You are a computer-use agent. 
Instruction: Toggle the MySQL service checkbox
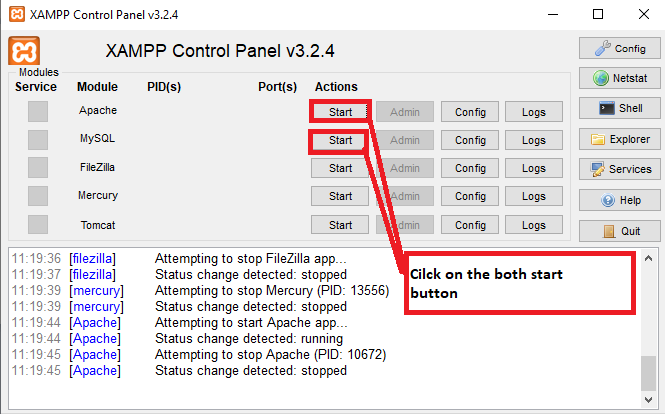(38, 140)
